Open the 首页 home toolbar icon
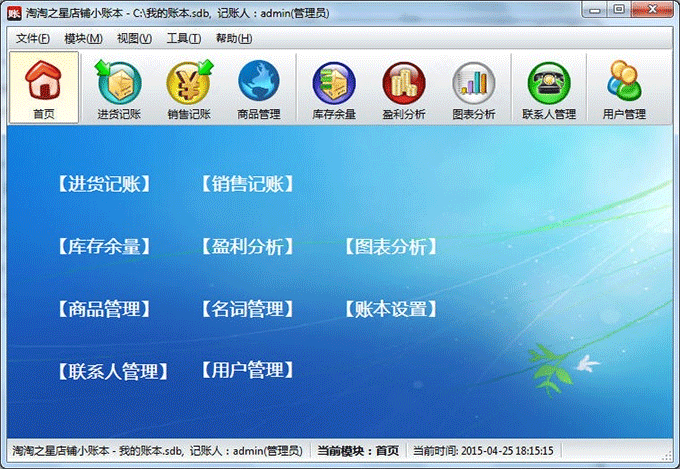 [x=44, y=87]
